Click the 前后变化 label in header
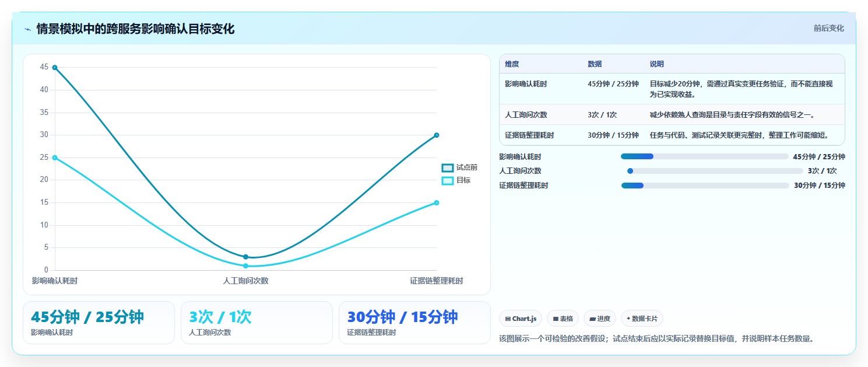Screen dimensions: 868x367 (x=828, y=28)
